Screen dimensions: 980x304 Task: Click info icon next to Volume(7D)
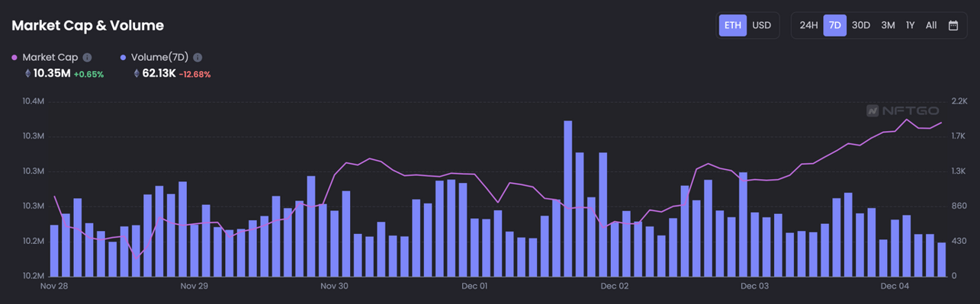198,57
